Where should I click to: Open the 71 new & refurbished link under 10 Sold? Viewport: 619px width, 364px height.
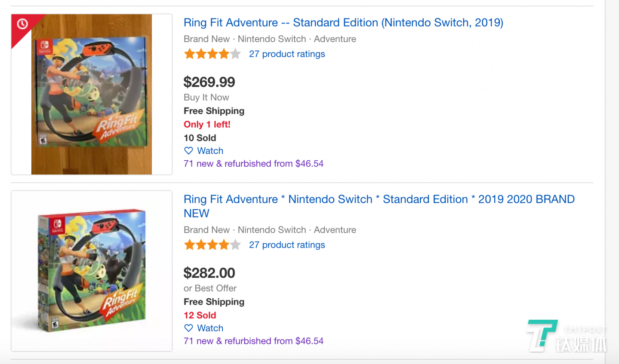[253, 164]
